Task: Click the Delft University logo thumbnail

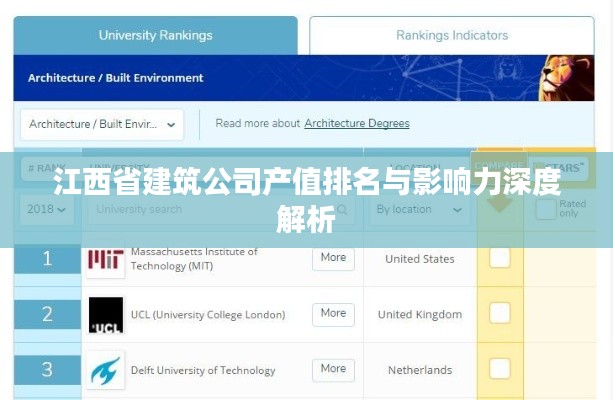Action: pyautogui.click(x=106, y=370)
